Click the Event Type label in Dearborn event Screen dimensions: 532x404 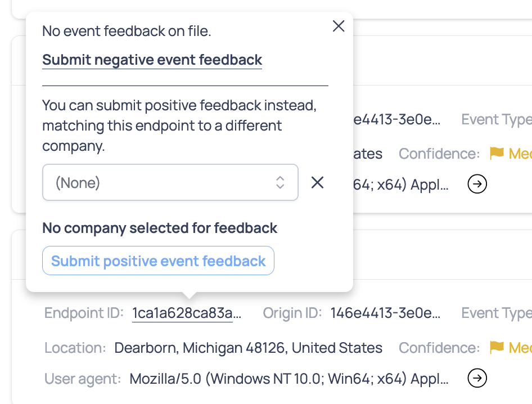click(496, 313)
